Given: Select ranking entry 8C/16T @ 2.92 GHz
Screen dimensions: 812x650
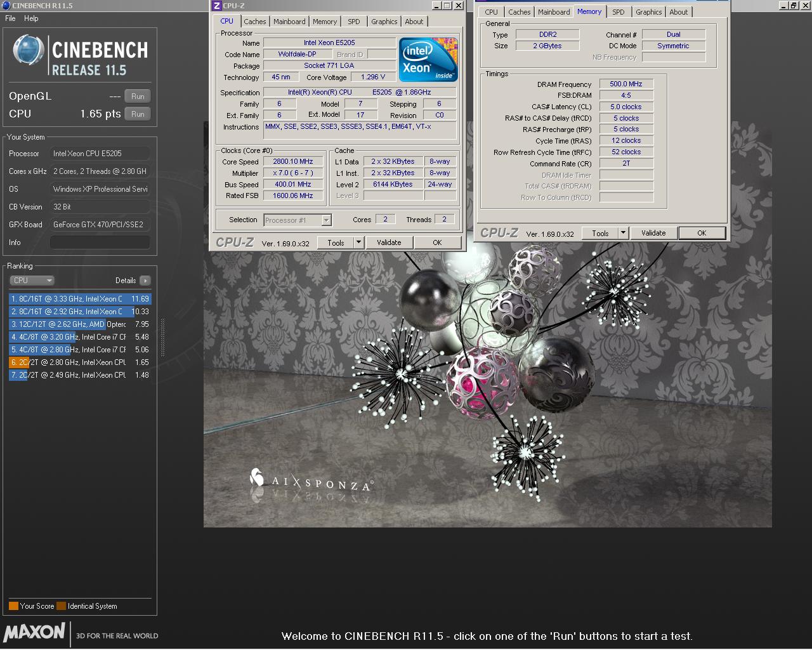Looking at the screenshot, I should click(x=81, y=312).
